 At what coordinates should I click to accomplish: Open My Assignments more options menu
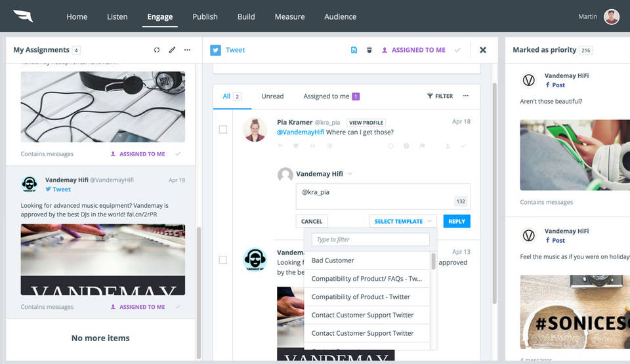click(187, 50)
